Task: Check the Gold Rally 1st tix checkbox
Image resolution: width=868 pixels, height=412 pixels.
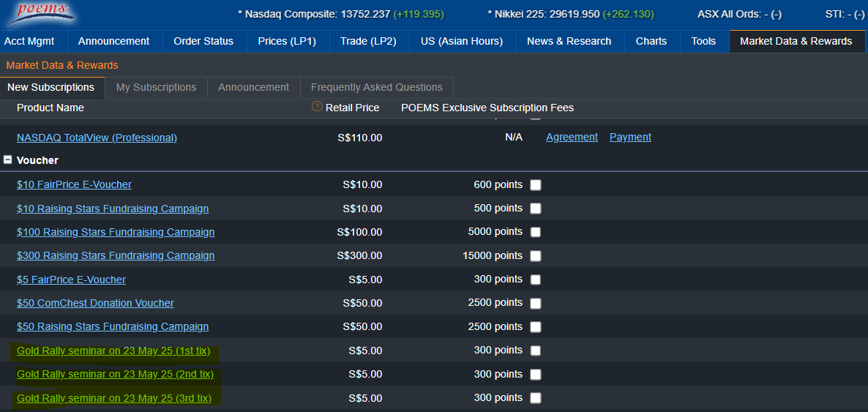Action: pos(536,351)
